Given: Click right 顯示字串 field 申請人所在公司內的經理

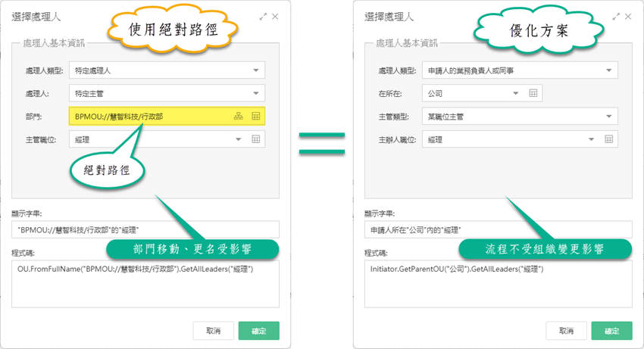Looking at the screenshot, I should 499,229.
